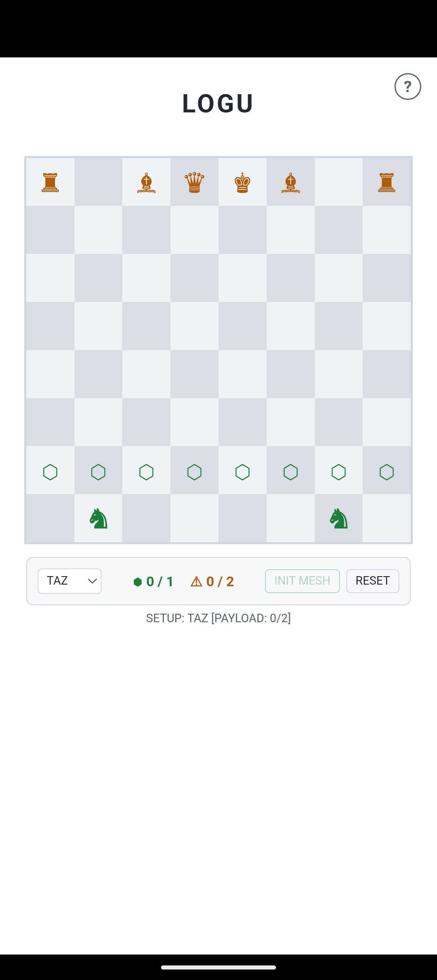
Task: Select the right green knight
Action: coord(339,518)
